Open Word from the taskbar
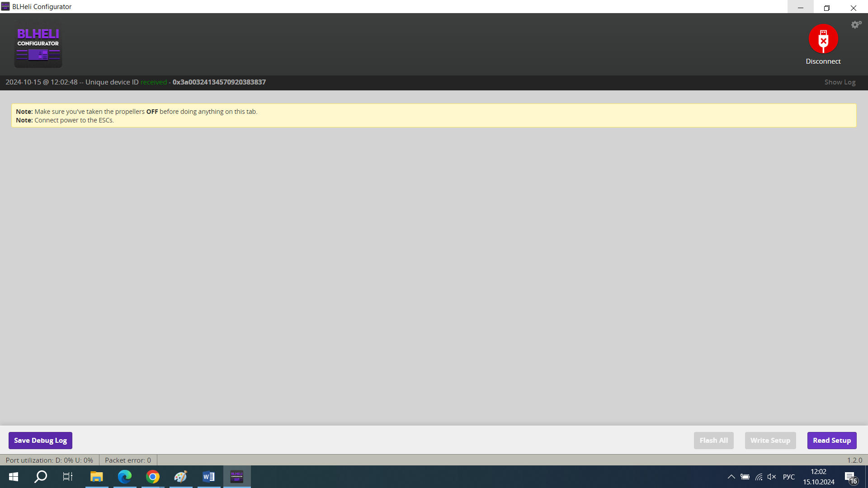This screenshot has width=868, height=488. 208,477
